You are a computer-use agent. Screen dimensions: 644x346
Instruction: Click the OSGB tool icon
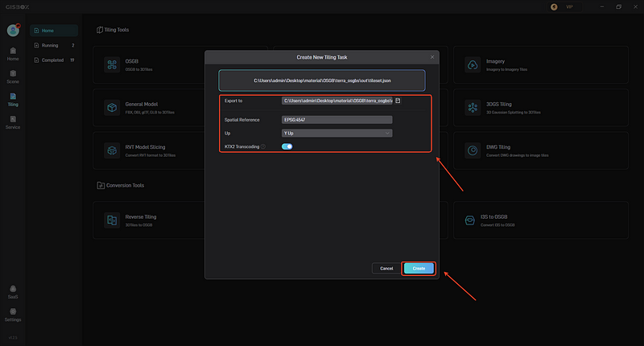click(112, 64)
